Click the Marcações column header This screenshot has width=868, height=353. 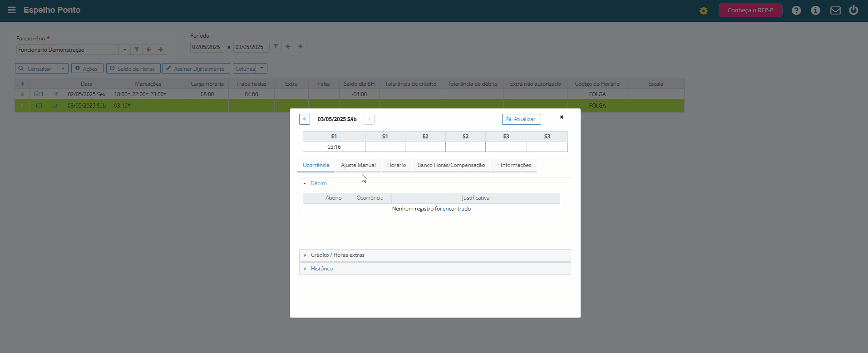(x=148, y=84)
